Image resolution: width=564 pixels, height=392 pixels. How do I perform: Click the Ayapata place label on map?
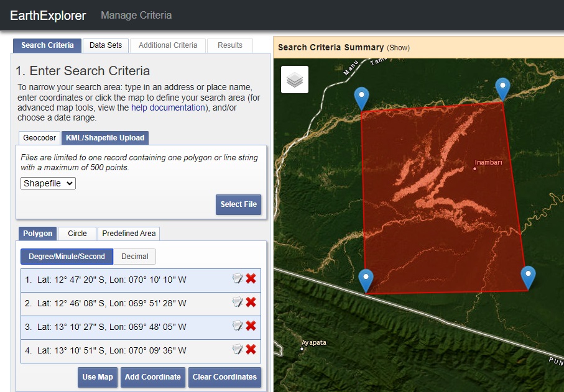pyautogui.click(x=313, y=343)
